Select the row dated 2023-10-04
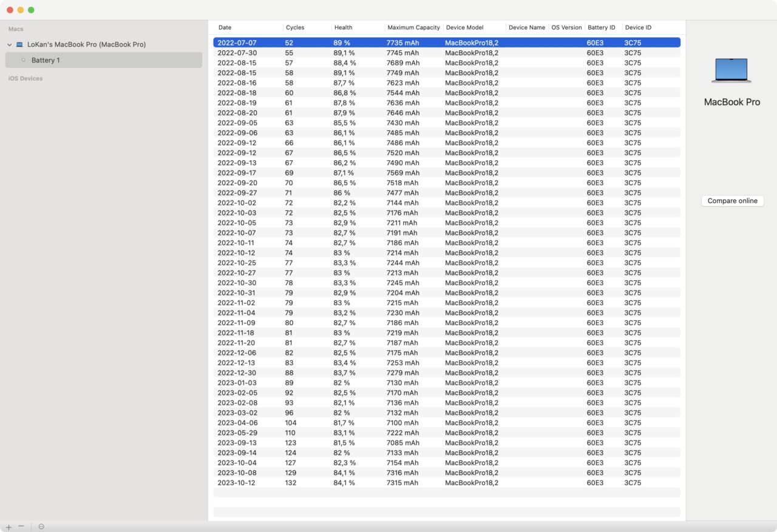Viewport: 777px width, 532px height. 447,463
